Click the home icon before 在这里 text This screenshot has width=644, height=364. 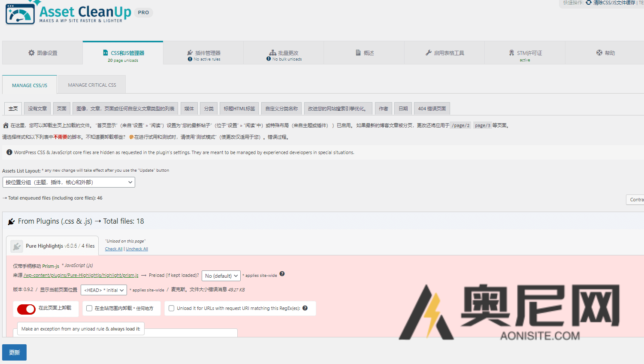tap(6, 125)
